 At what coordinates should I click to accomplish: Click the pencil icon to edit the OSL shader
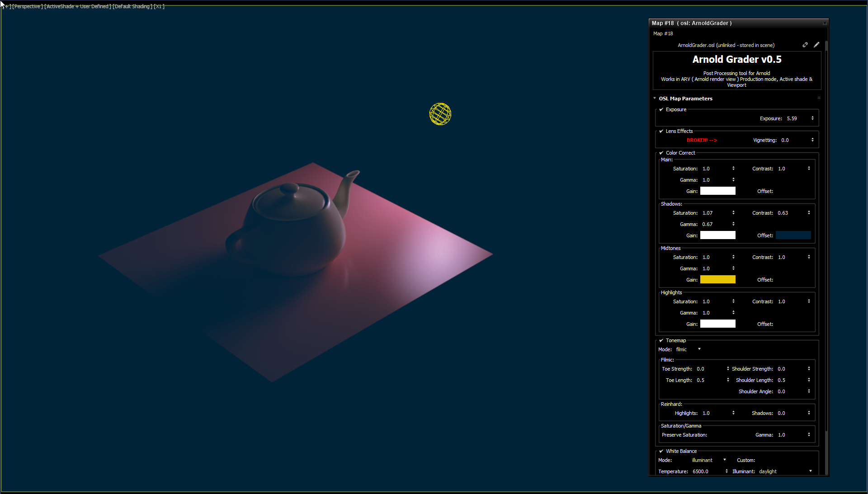(816, 45)
